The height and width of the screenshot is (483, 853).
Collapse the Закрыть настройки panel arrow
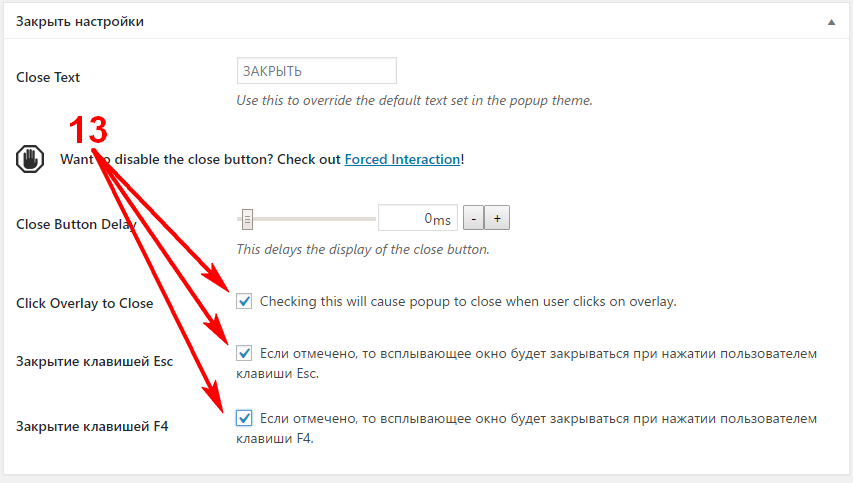831,22
